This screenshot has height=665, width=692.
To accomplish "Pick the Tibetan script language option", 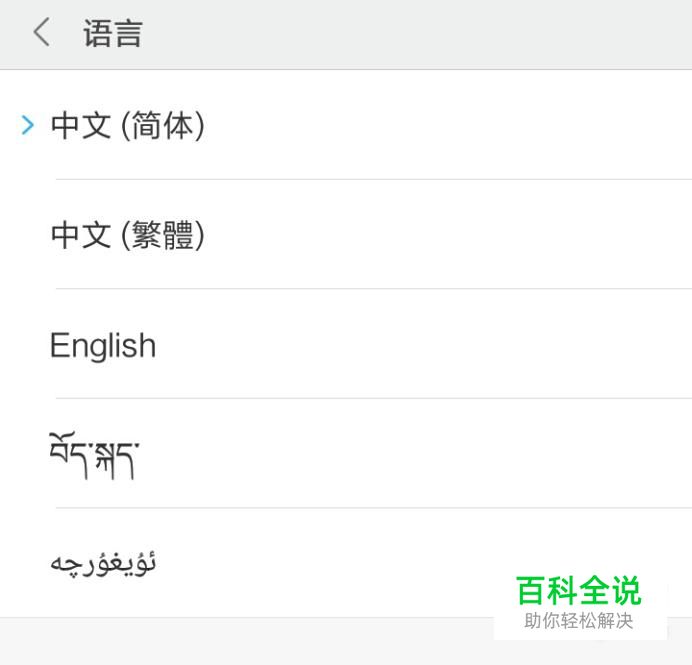I will [x=346, y=453].
